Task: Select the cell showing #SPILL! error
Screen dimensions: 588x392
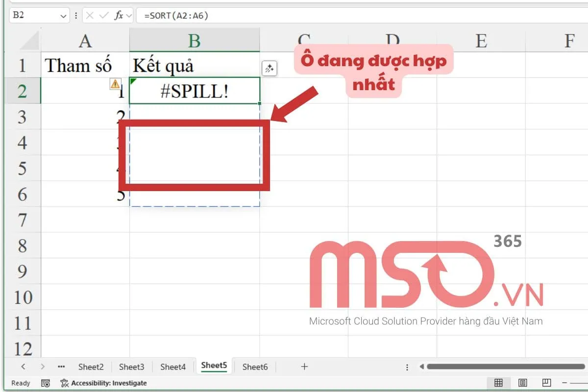Action: coord(194,91)
